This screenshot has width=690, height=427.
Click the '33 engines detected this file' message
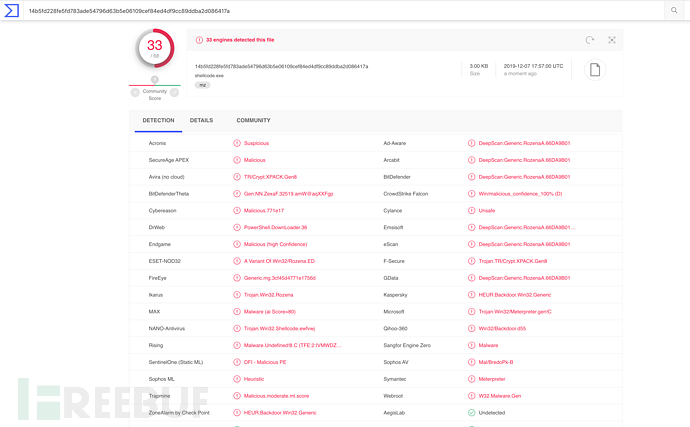(240, 40)
